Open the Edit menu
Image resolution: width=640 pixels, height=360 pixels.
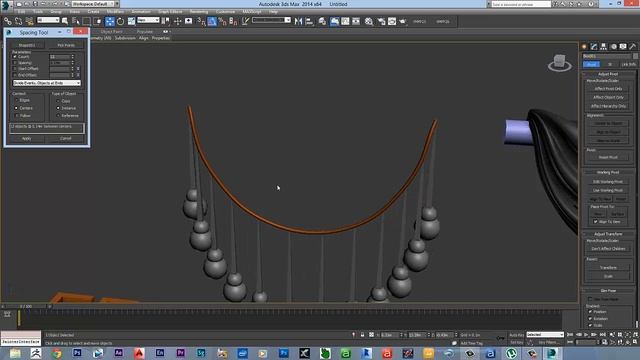coord(21,12)
